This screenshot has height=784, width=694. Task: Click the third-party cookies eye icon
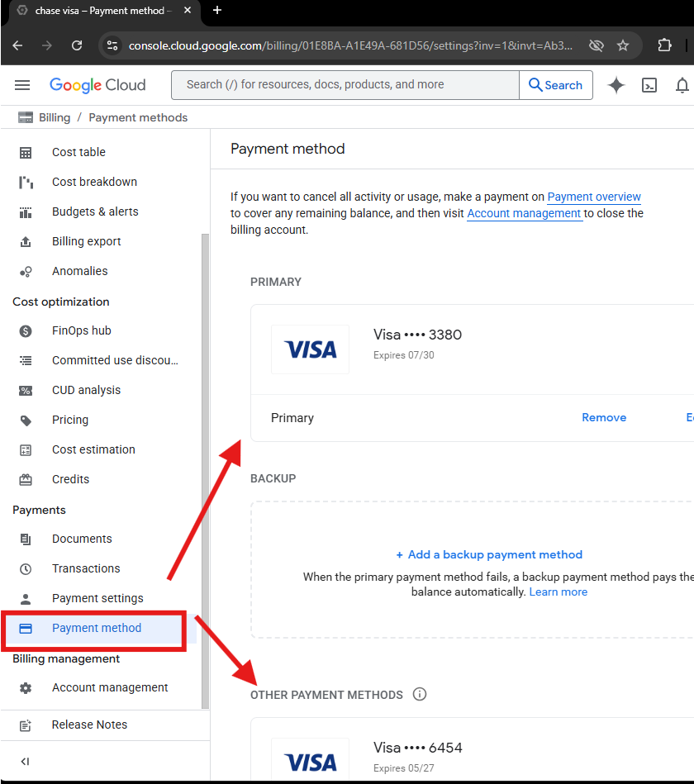click(596, 46)
